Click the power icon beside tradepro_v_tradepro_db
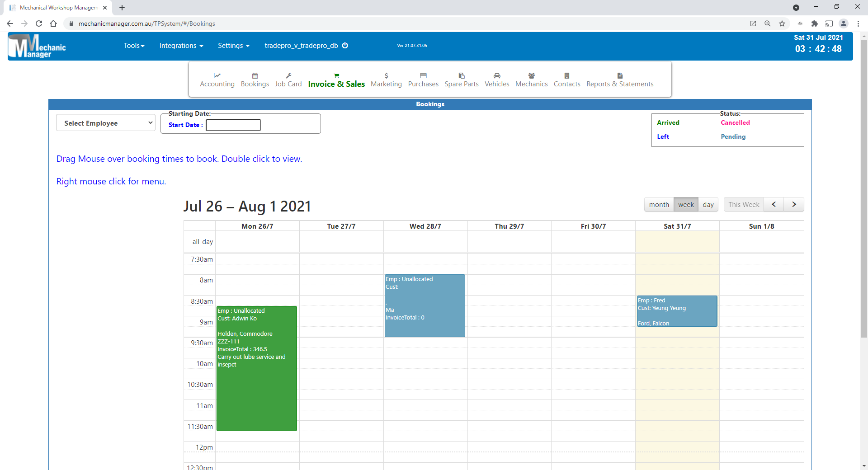Viewport: 868px width, 470px height. (x=345, y=45)
